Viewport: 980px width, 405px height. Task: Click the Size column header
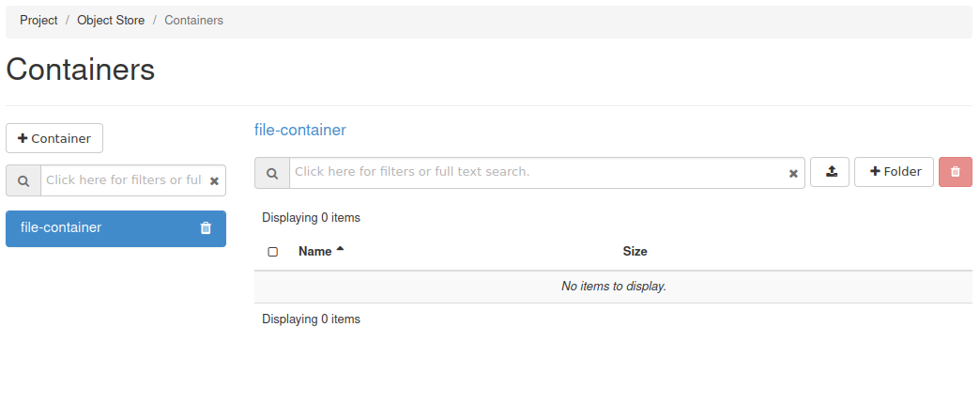pos(635,252)
